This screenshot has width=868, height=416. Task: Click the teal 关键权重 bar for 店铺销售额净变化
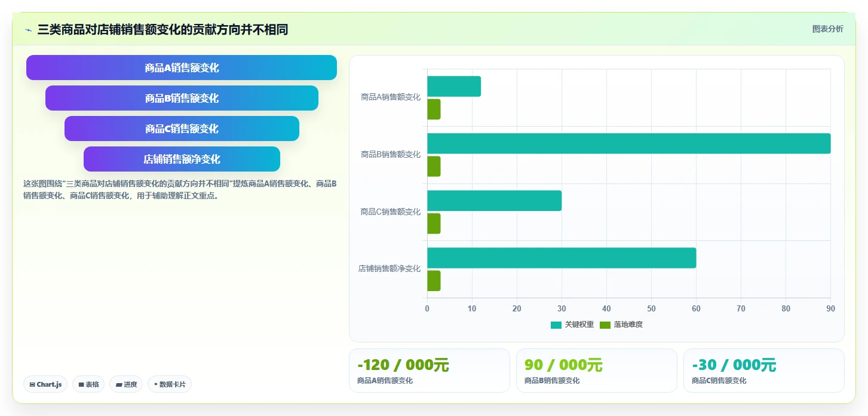[x=562, y=258]
